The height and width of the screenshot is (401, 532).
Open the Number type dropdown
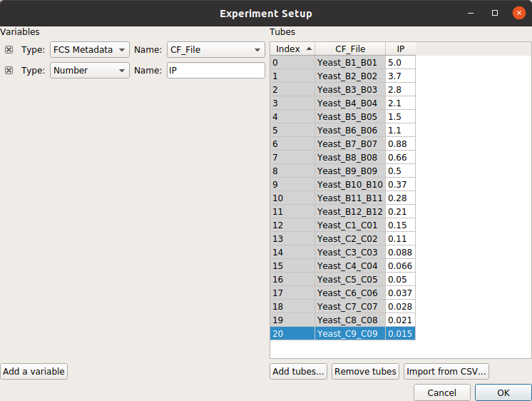click(90, 71)
